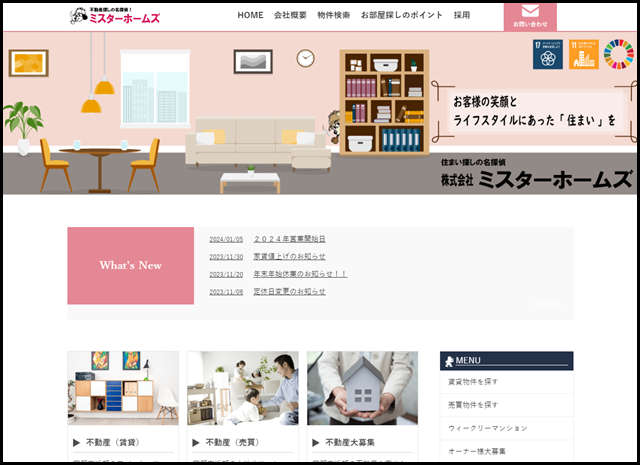Open 採用 in the navigation bar
This screenshot has height=465, width=640.
(x=462, y=15)
